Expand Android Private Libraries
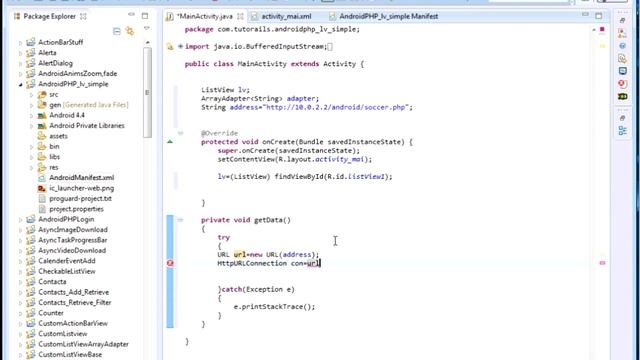640x360 pixels. [x=31, y=126]
